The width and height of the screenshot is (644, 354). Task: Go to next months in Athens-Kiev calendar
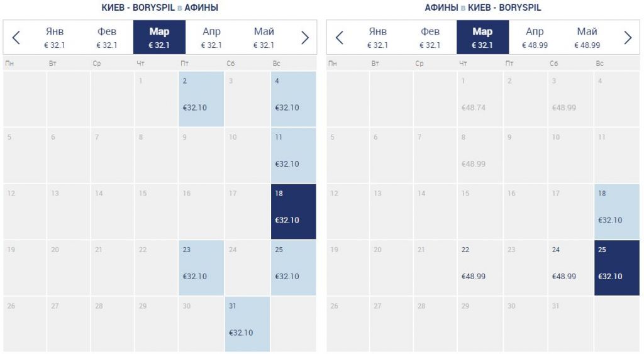click(628, 38)
